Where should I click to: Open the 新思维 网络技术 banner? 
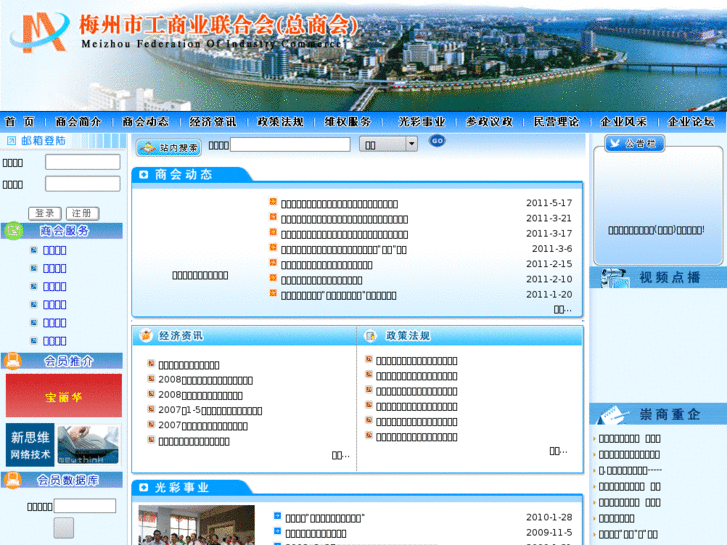click(64, 445)
